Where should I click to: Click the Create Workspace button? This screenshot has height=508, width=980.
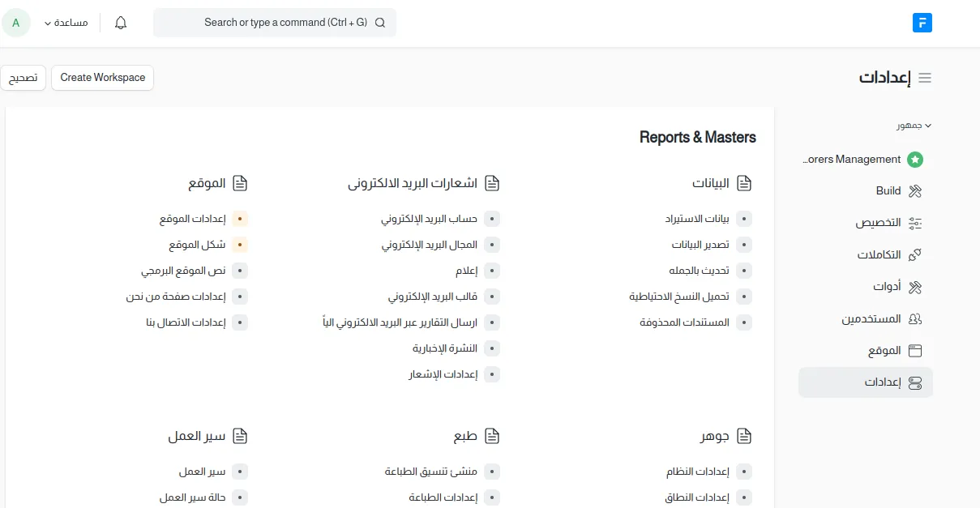tap(102, 78)
